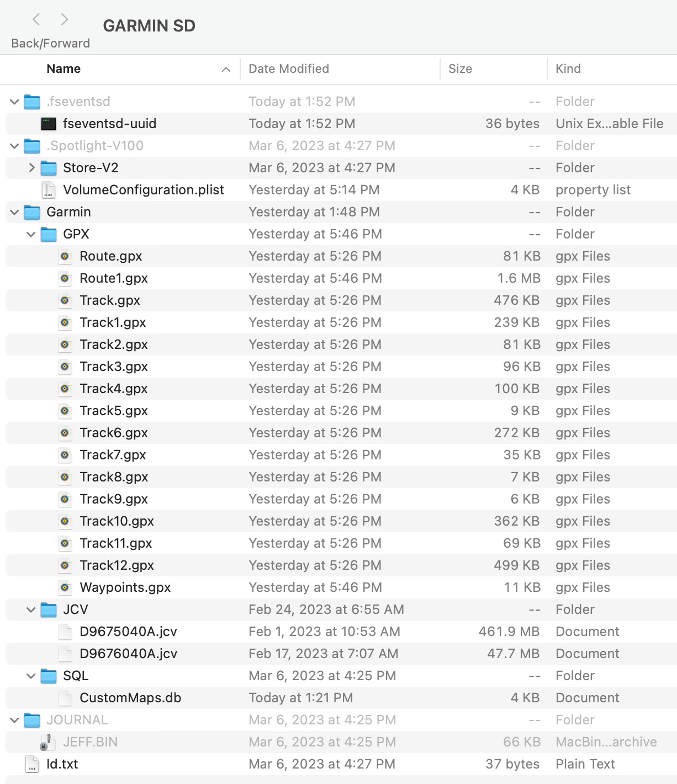Click the 47.7 MB size value
Viewport: 677px width, 784px height.
pyautogui.click(x=514, y=654)
